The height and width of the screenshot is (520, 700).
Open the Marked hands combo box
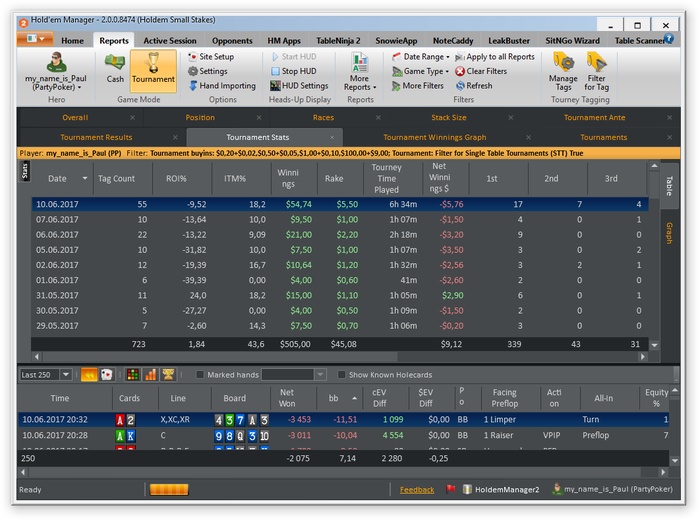294,375
